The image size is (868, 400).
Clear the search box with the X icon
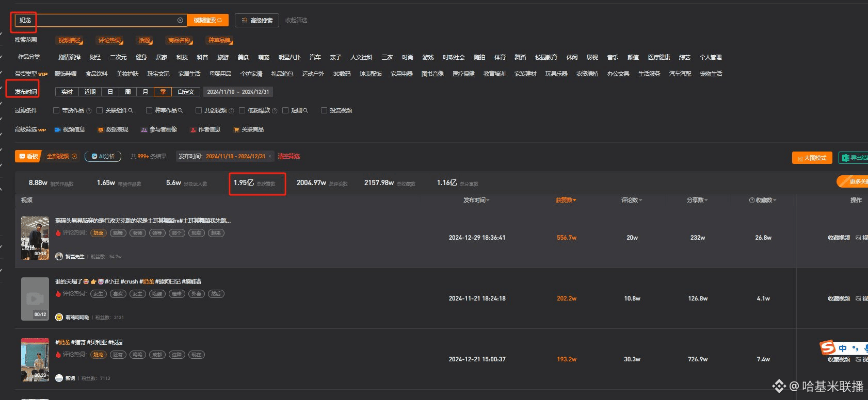[180, 21]
